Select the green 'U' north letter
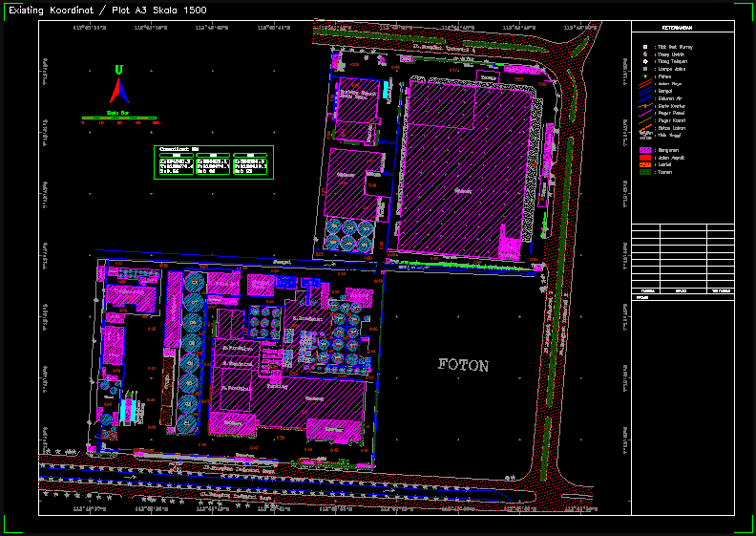Screen dimensions: 756x536 pos(118,70)
